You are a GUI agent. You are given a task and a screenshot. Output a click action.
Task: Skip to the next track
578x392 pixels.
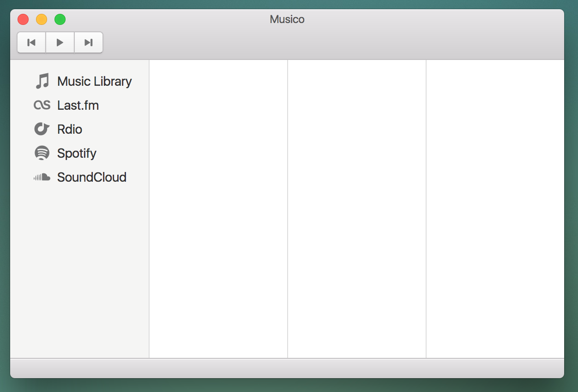click(x=88, y=42)
